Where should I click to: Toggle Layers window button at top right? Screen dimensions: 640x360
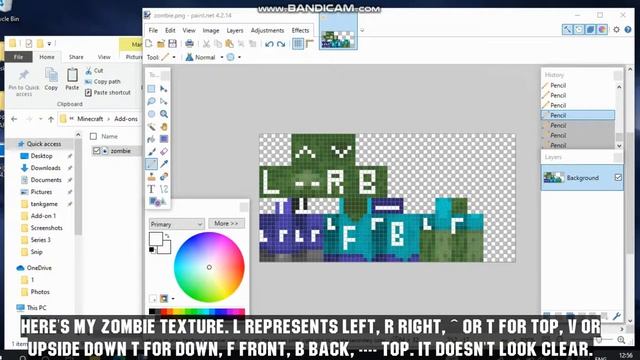pos(590,29)
